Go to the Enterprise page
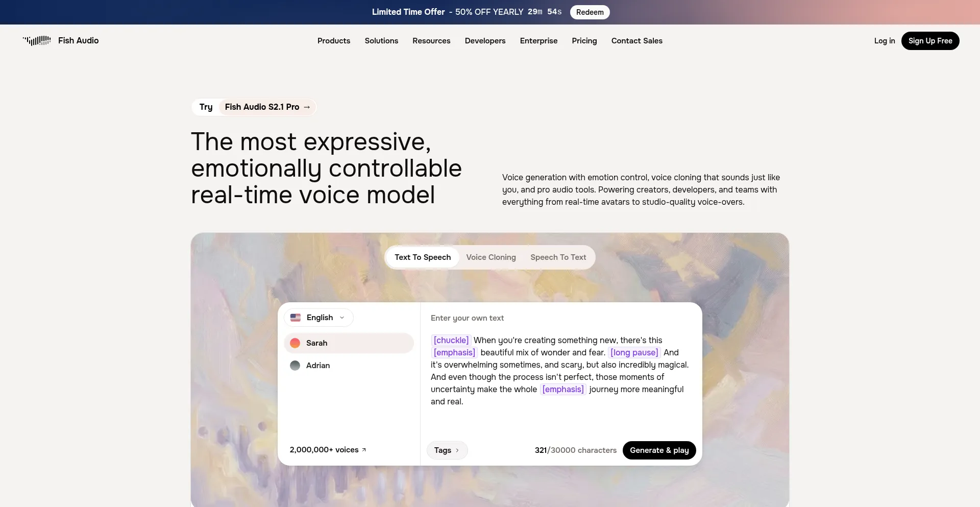The image size is (980, 507). coord(538,41)
